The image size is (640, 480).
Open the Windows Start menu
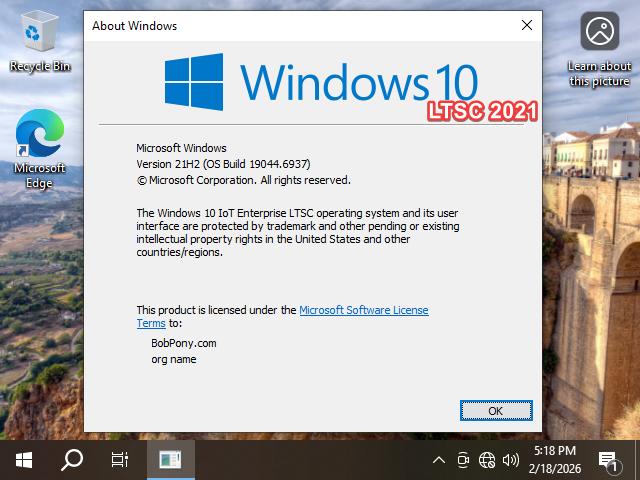(x=24, y=460)
